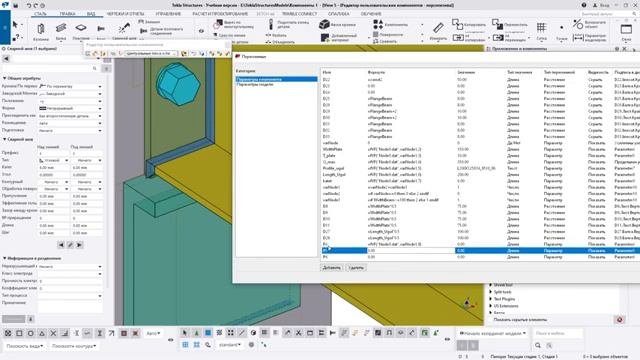The width and height of the screenshot is (640, 360).
Task: Click the Быстрый запуск search field
Action: (x=606, y=14)
